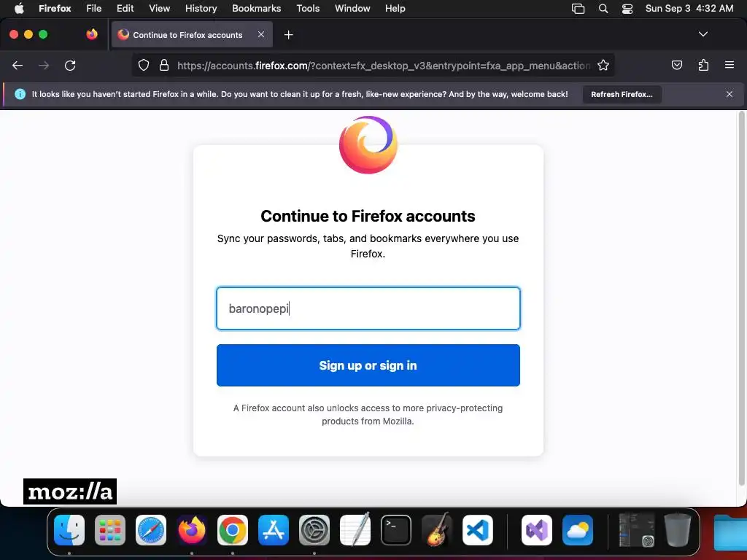Open System Settings from the Dock
747x560 pixels.
click(x=314, y=530)
